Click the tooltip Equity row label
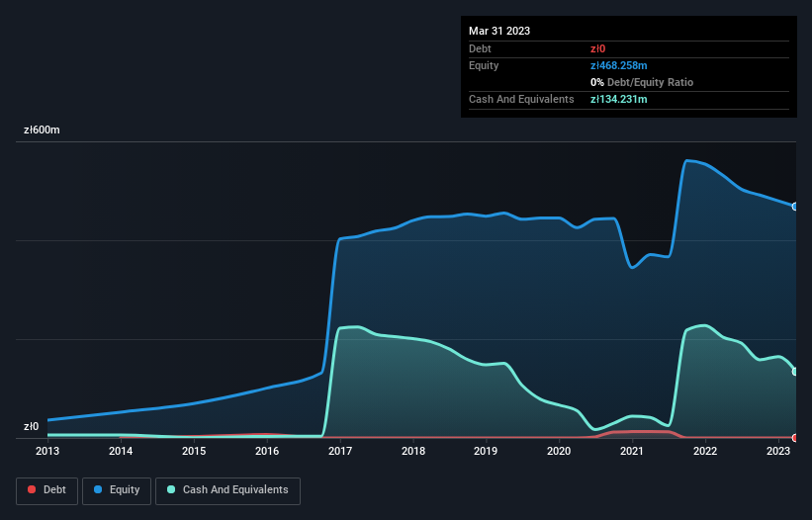Screen dimensions: 812x520 (x=484, y=65)
